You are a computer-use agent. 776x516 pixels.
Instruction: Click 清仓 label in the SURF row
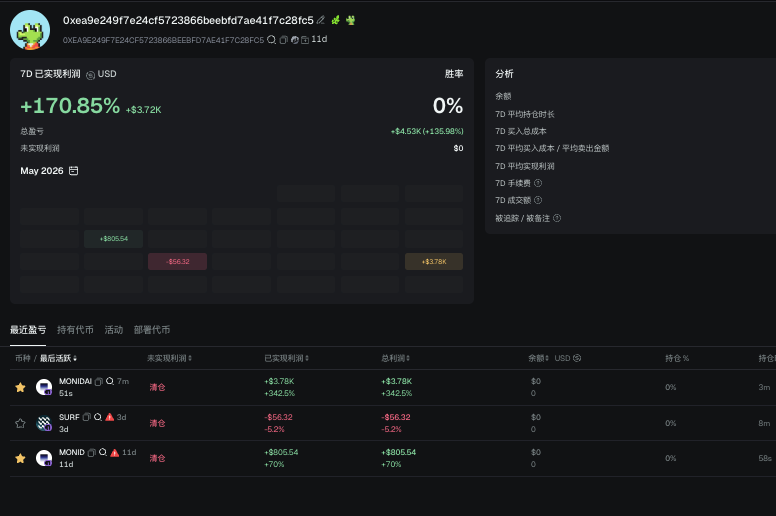pos(157,423)
